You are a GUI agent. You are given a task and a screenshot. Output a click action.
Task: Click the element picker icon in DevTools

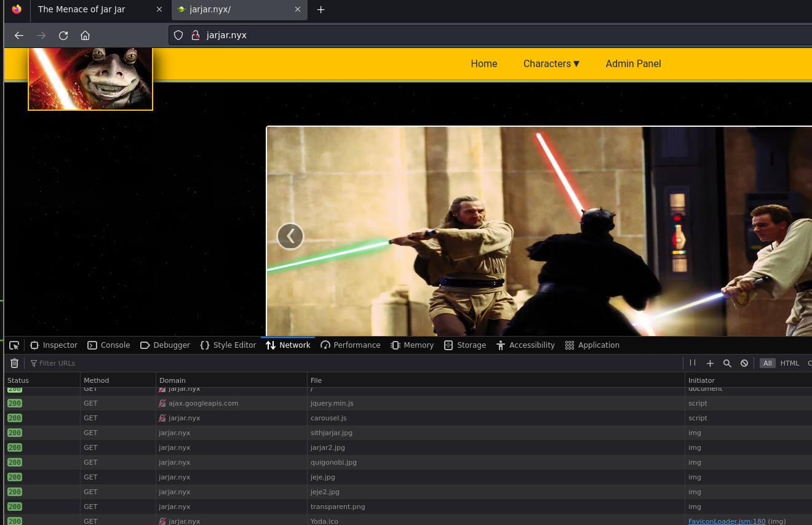14,345
